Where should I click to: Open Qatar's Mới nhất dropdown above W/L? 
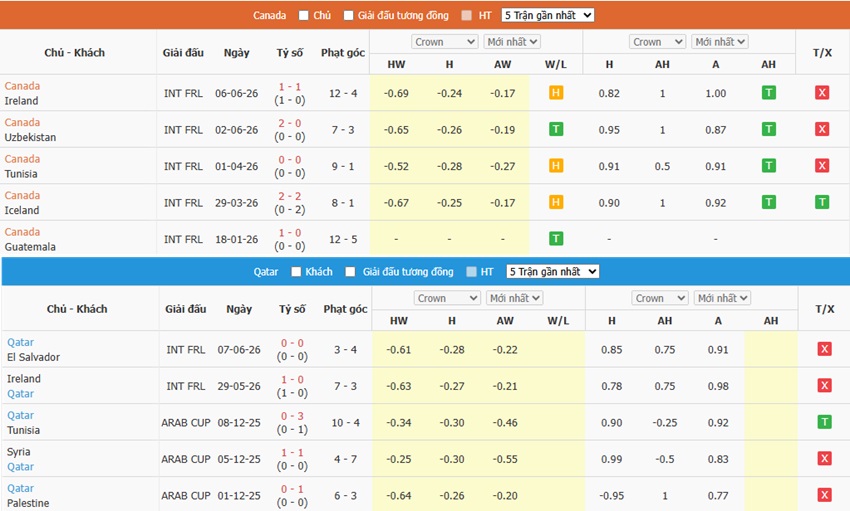pos(514,298)
